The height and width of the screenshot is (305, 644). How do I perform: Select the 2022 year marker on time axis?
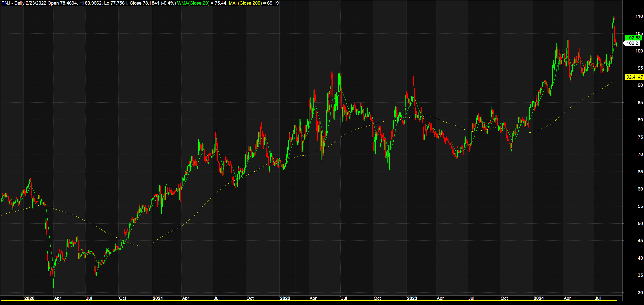pos(285,298)
